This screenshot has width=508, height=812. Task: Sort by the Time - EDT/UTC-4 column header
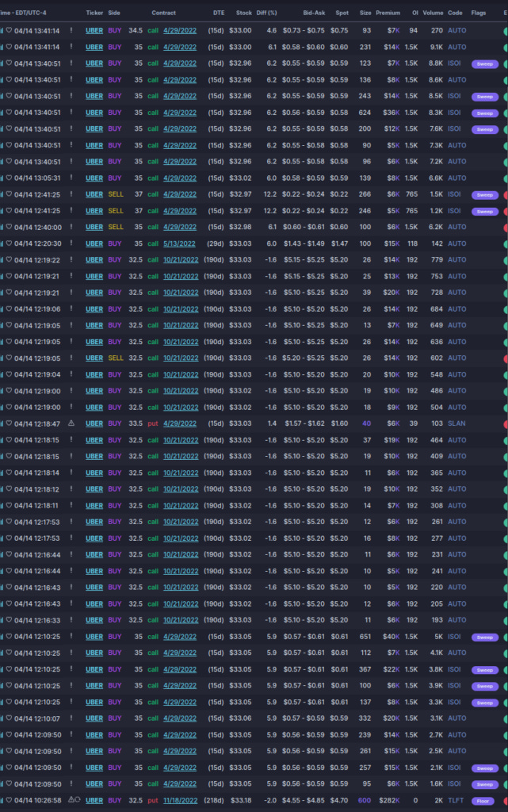(x=23, y=13)
